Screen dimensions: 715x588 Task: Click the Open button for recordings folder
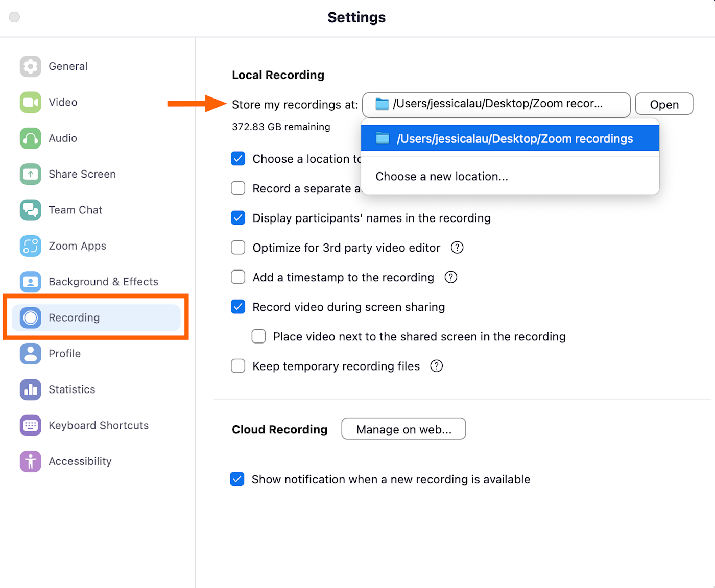point(664,104)
